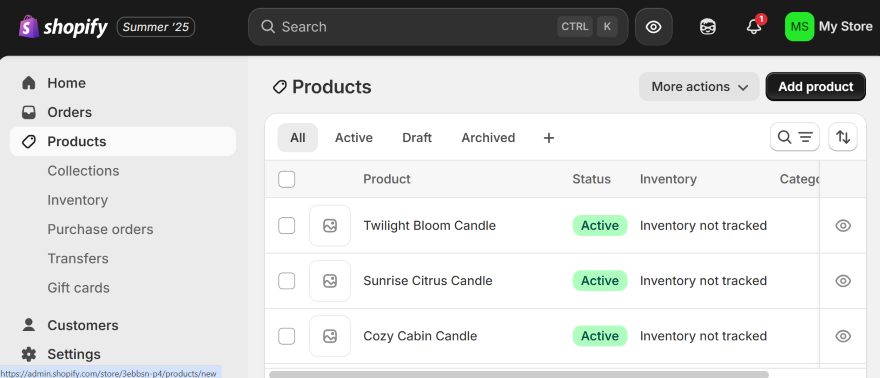Click Cozy Cabin Candle image thumbnail

[330, 336]
